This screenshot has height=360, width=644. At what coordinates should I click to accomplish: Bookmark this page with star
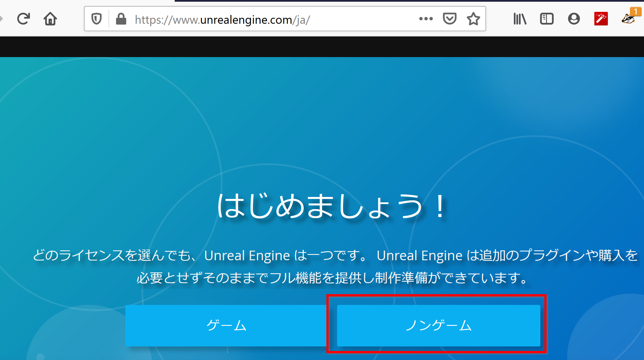click(x=473, y=19)
